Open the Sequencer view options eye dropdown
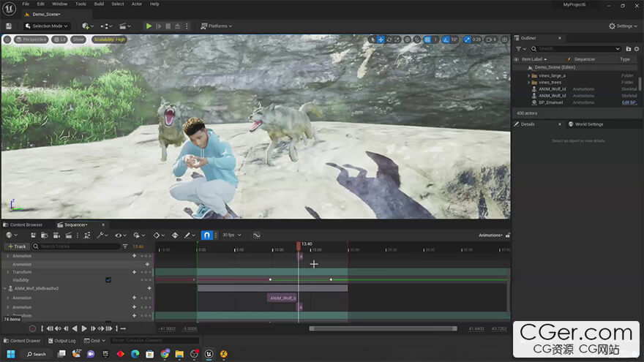The height and width of the screenshot is (362, 644). click(120, 235)
